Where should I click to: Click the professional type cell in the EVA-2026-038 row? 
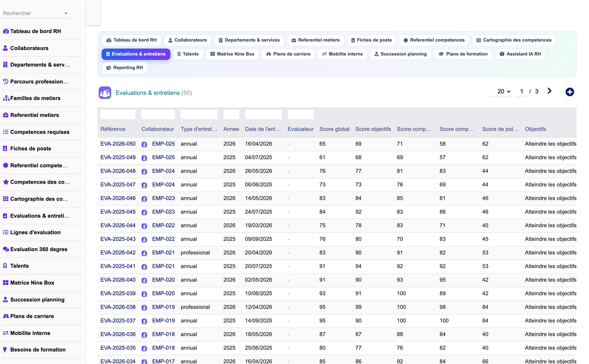[195, 307]
